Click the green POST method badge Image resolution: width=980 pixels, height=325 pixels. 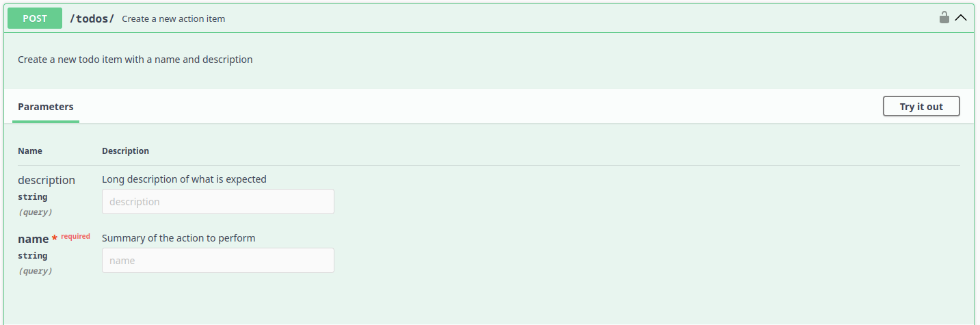pyautogui.click(x=35, y=18)
